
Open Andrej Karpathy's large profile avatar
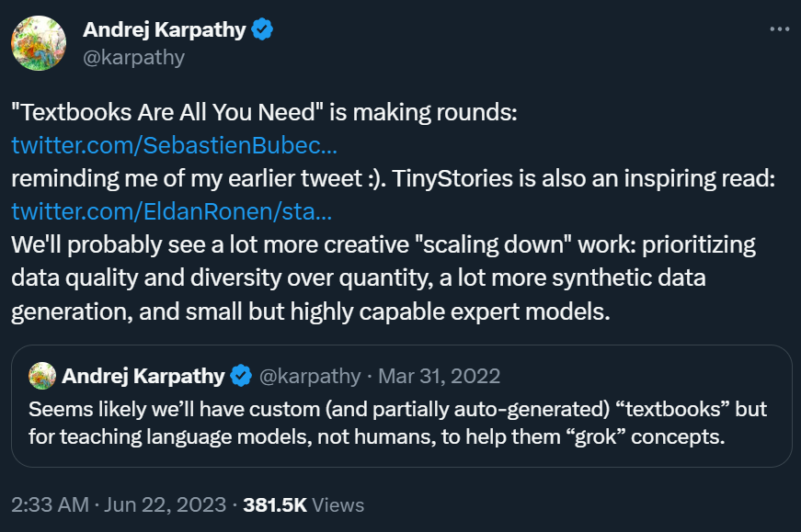click(39, 43)
